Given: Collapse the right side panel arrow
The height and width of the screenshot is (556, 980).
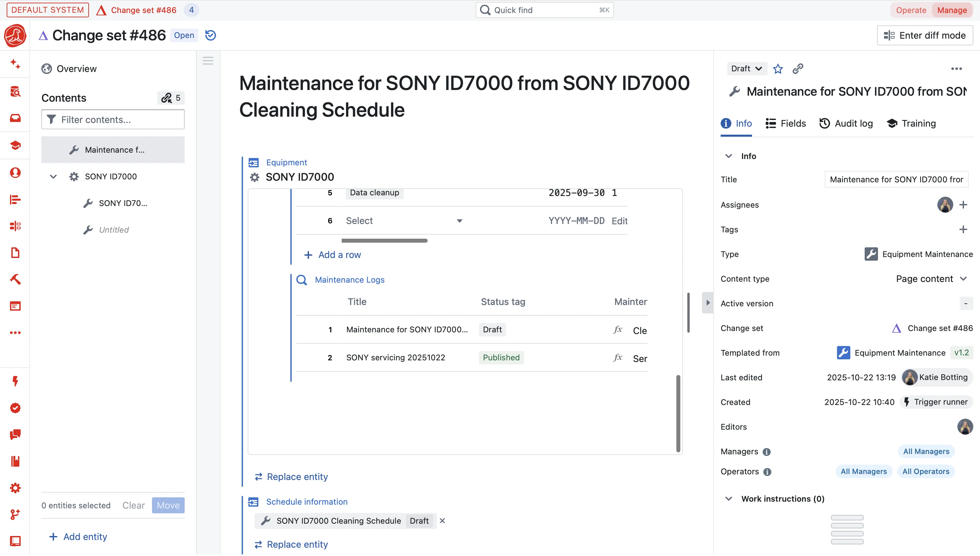Looking at the screenshot, I should tap(708, 302).
